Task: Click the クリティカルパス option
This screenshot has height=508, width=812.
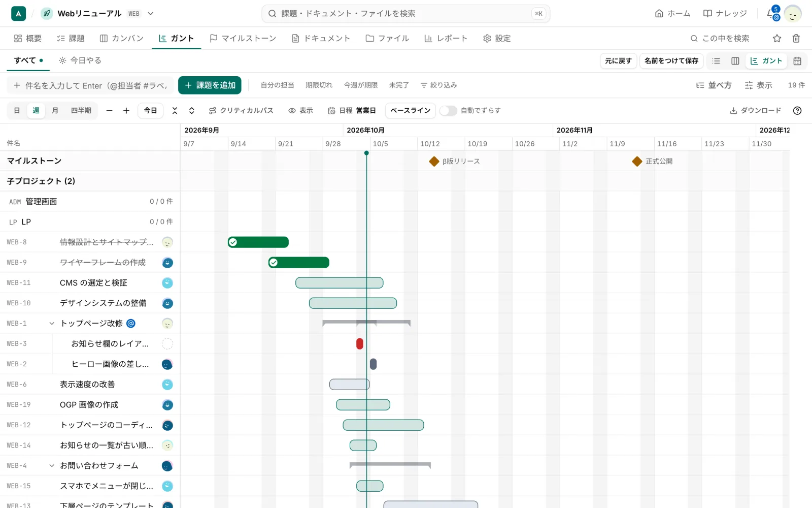Action: point(241,111)
